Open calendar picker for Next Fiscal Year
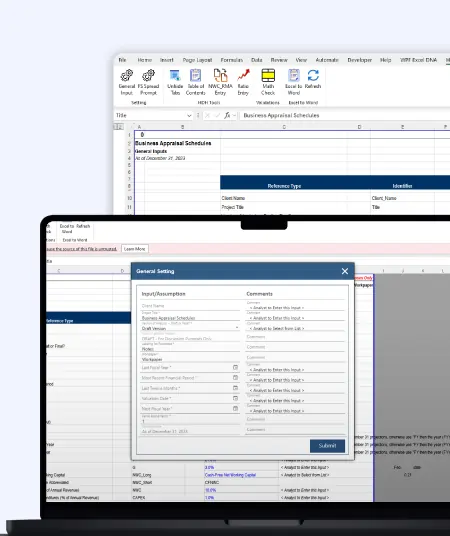Viewport: 450px width, 536px height. 235,408
